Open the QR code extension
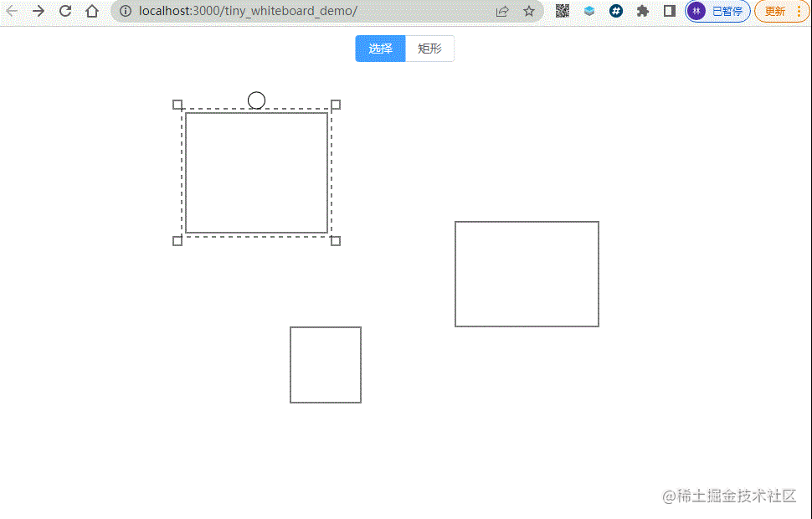 pyautogui.click(x=563, y=11)
